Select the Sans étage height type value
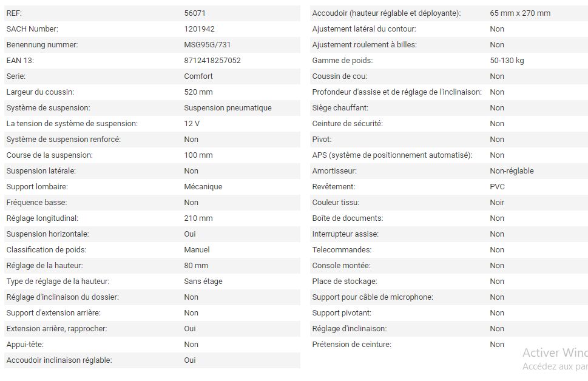The width and height of the screenshot is (588, 381). (x=203, y=282)
